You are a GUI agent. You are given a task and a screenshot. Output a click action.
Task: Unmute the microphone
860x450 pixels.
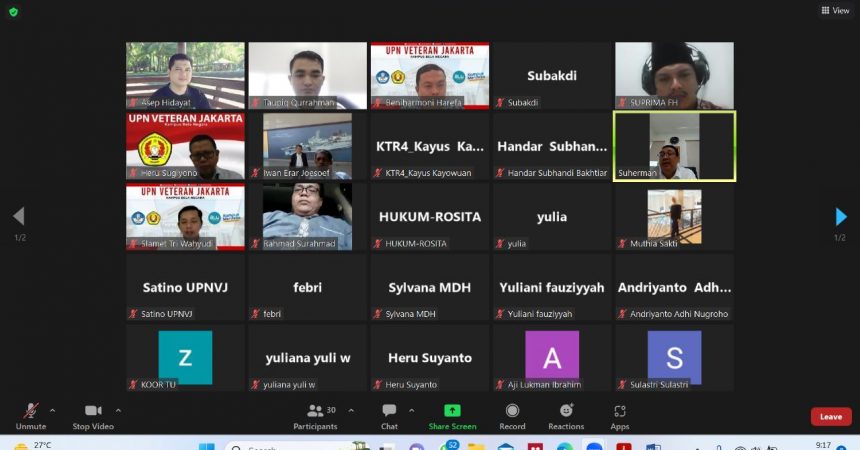[x=31, y=412]
